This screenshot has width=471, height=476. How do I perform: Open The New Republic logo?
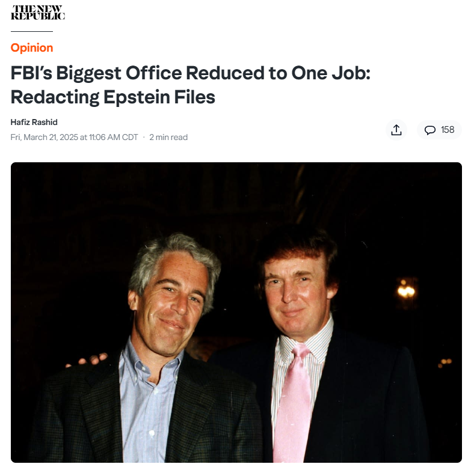pyautogui.click(x=38, y=13)
